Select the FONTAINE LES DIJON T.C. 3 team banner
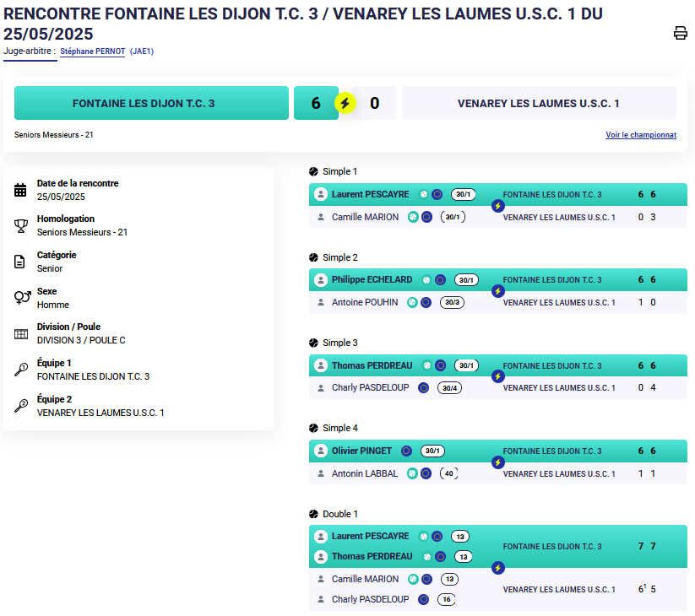The height and width of the screenshot is (616, 695). pos(151,103)
